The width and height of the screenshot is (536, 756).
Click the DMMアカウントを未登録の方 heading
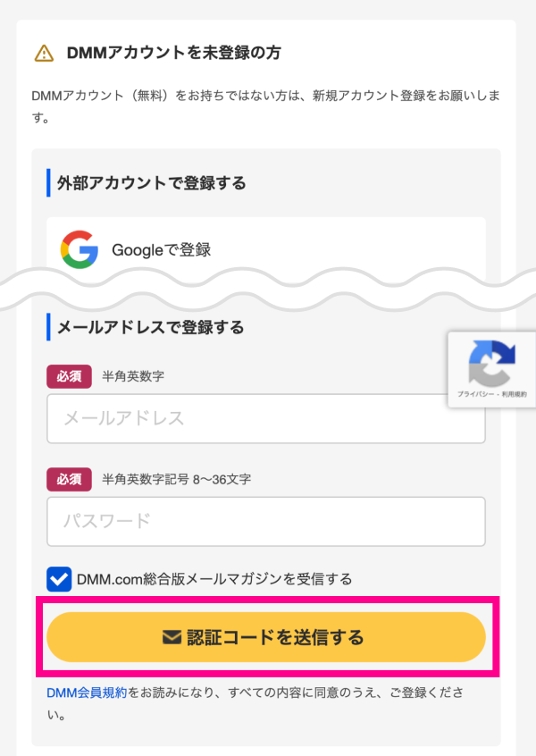coord(173,54)
